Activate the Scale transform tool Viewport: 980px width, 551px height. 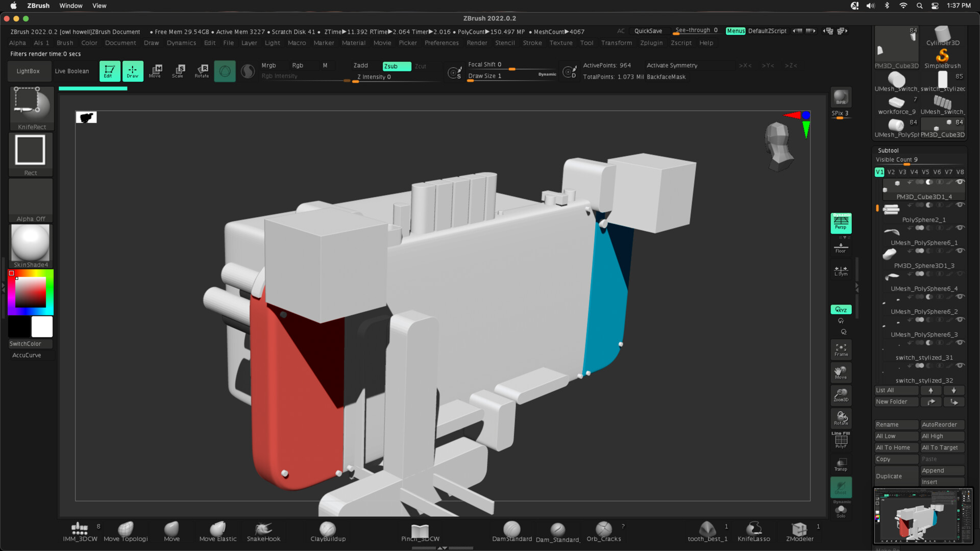(178, 70)
